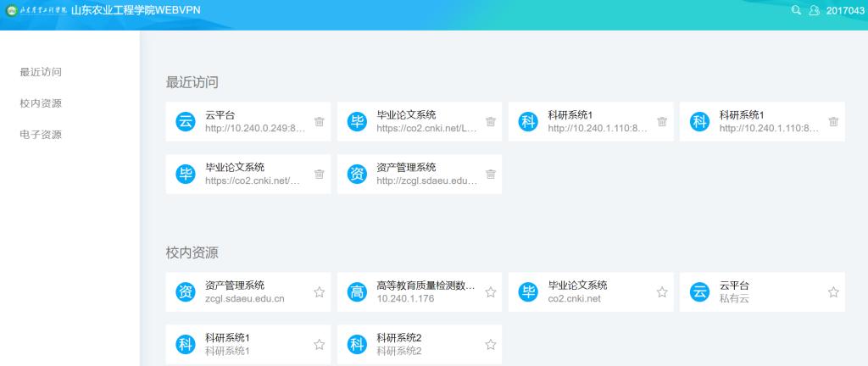Screen dimensions: 868x366
Task: Click the round 资 icon in recent visits
Action: (357, 175)
